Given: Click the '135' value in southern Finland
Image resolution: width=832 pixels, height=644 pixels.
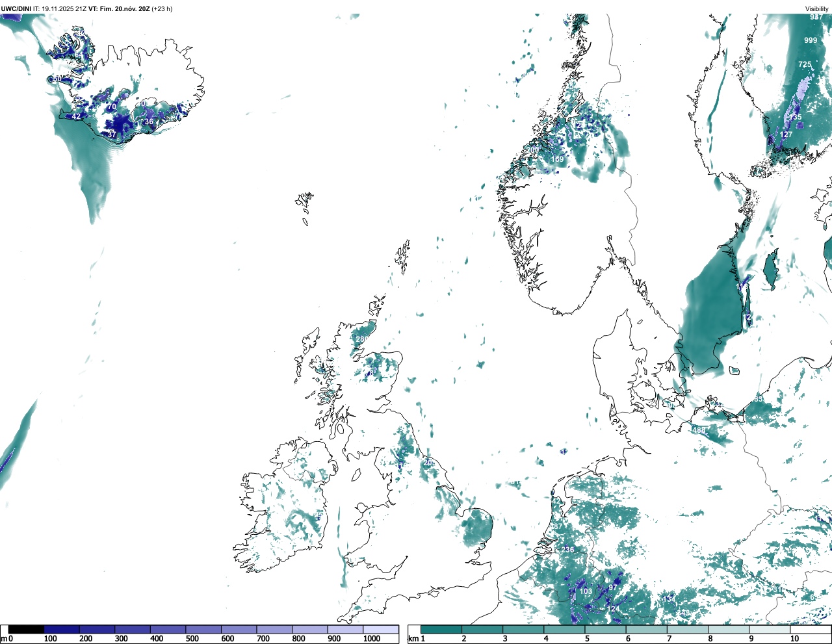Looking at the screenshot, I should [796, 118].
